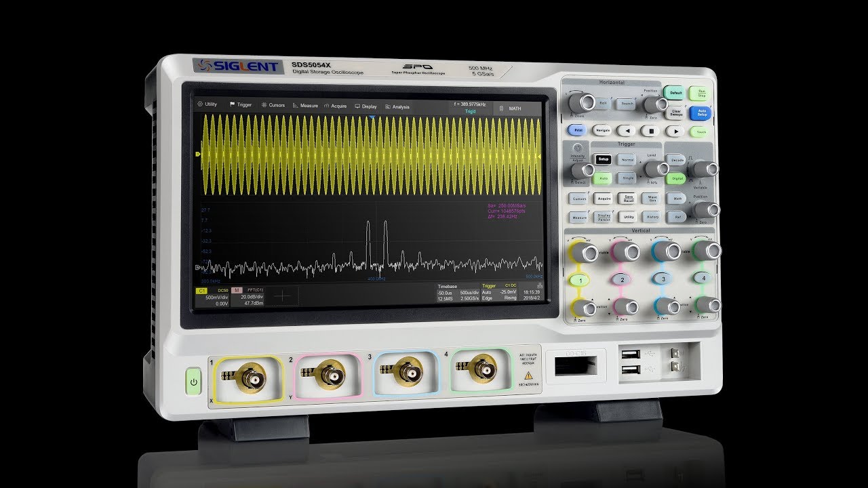Toggle channel 3 with the blue 3 button
The width and height of the screenshot is (868, 488).
[x=663, y=279]
